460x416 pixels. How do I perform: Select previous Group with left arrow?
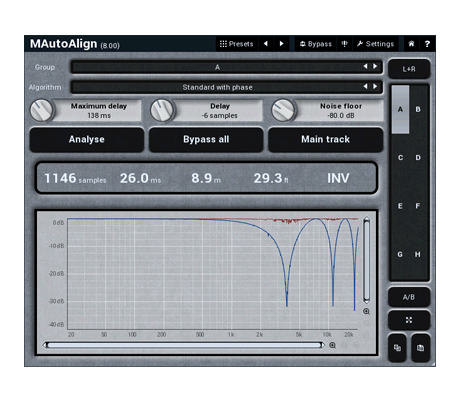pos(365,67)
